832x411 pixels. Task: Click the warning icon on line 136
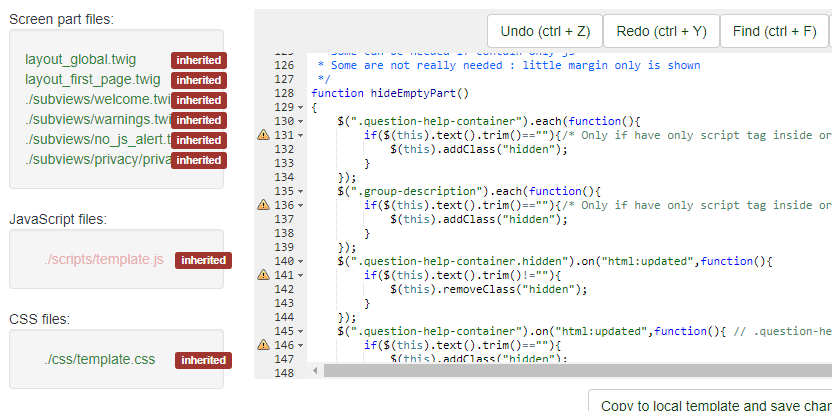click(263, 205)
